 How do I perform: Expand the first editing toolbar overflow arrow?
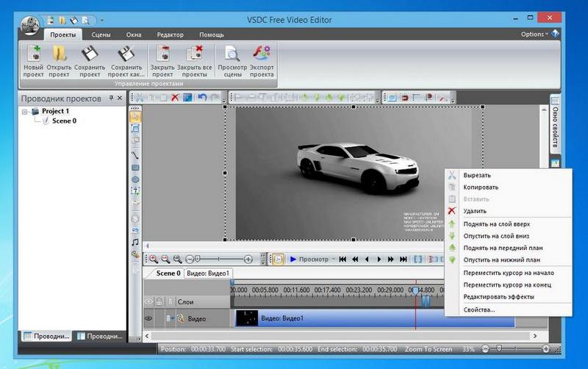pos(224,99)
